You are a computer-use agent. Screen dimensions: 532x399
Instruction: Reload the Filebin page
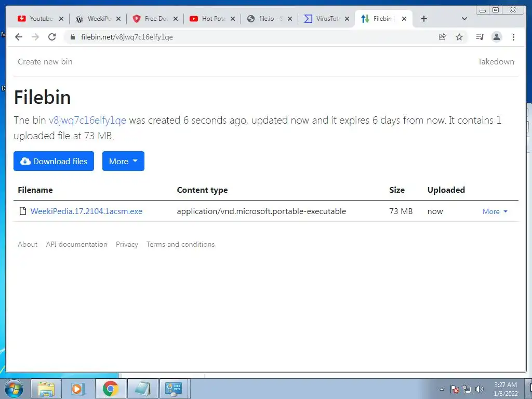52,37
